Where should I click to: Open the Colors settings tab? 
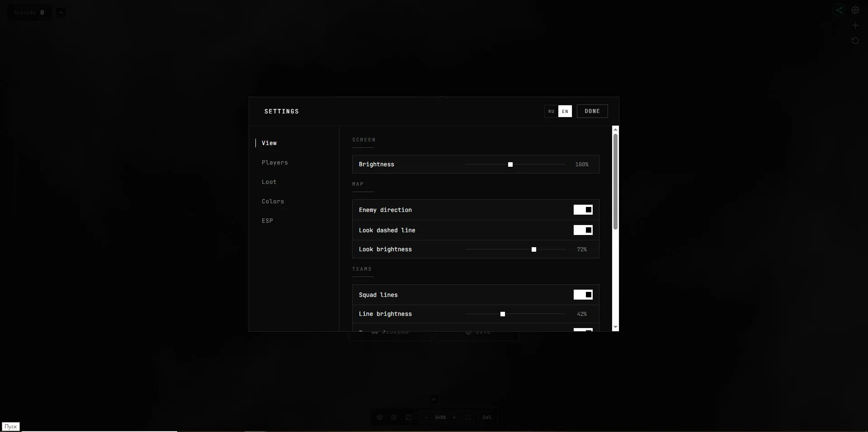pyautogui.click(x=273, y=201)
